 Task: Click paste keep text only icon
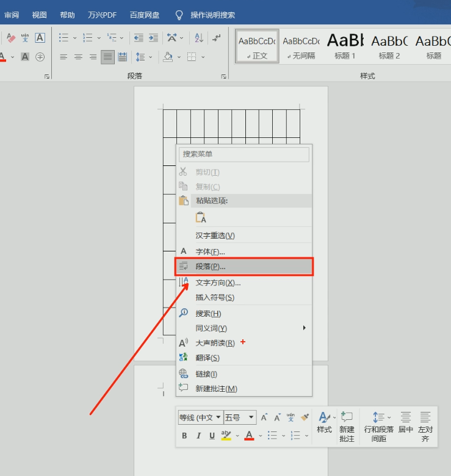[201, 217]
